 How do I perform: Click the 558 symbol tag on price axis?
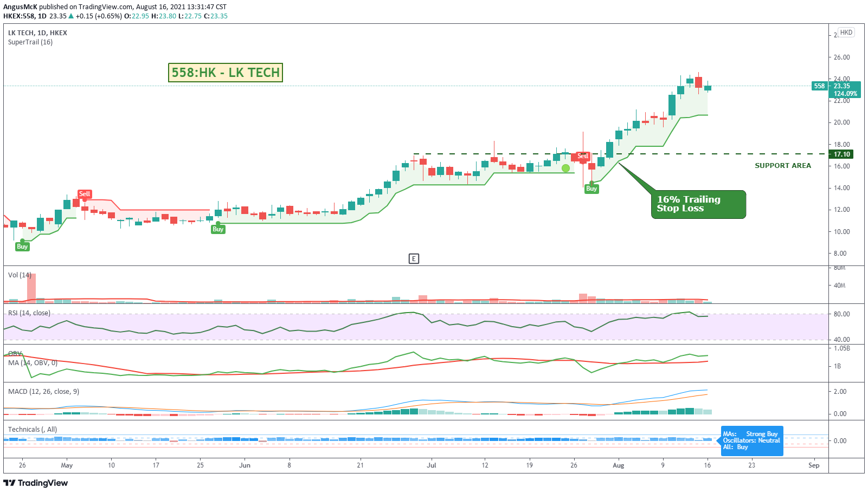(819, 86)
